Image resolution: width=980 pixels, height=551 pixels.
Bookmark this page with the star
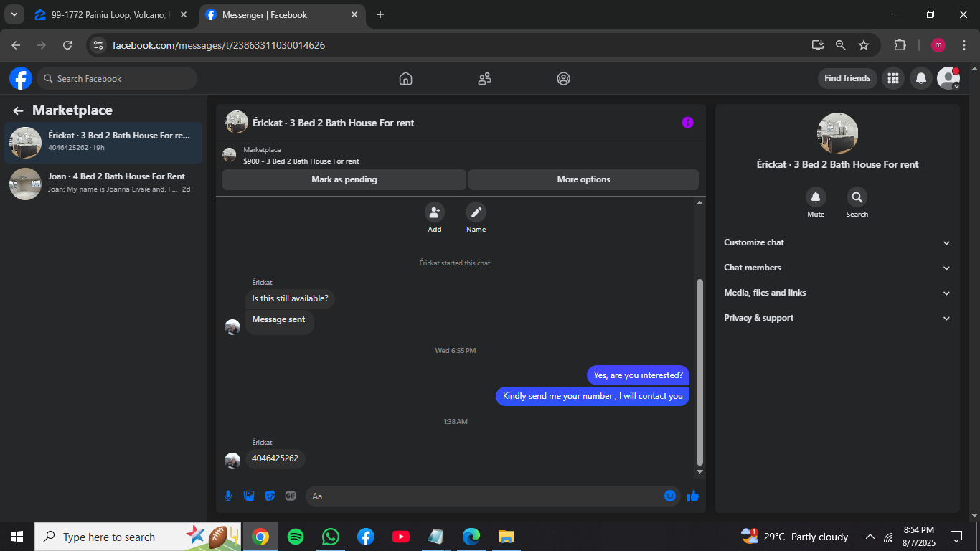pyautogui.click(x=864, y=45)
